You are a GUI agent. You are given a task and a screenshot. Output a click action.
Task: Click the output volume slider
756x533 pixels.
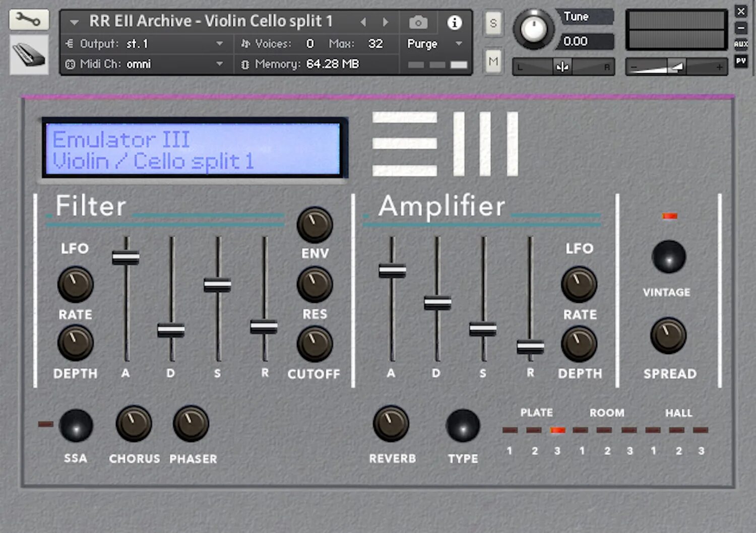[676, 66]
